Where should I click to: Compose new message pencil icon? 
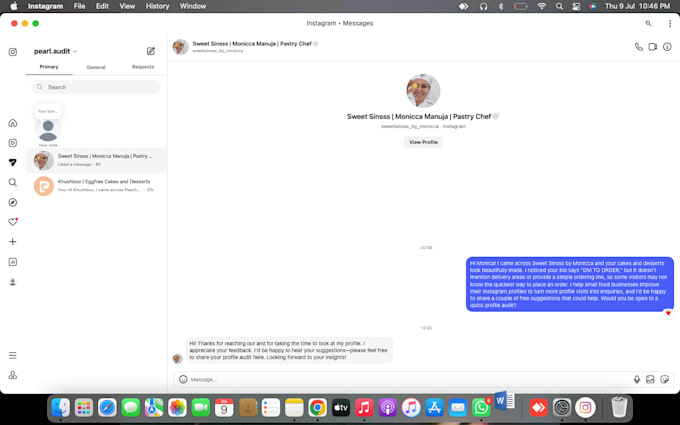[x=150, y=51]
